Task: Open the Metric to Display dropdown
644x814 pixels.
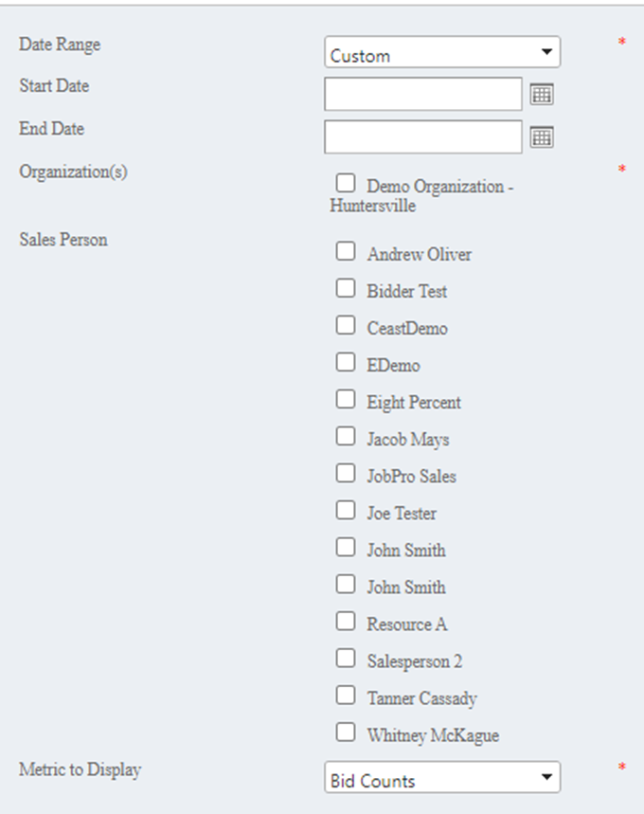Action: point(441,778)
